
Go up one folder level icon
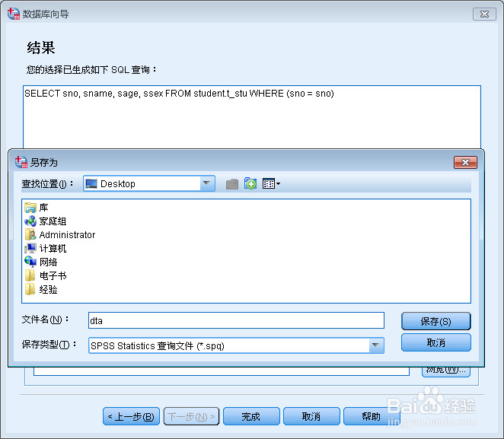(x=232, y=184)
